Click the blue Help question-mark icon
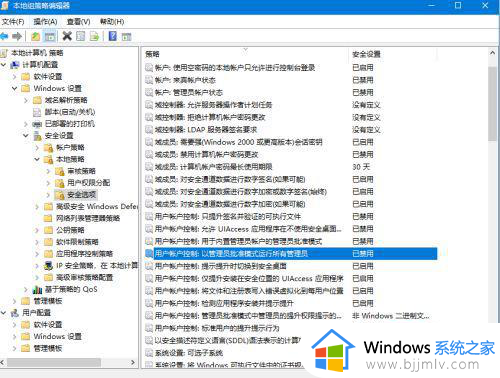This screenshot has width=500, height=378. coord(113,36)
